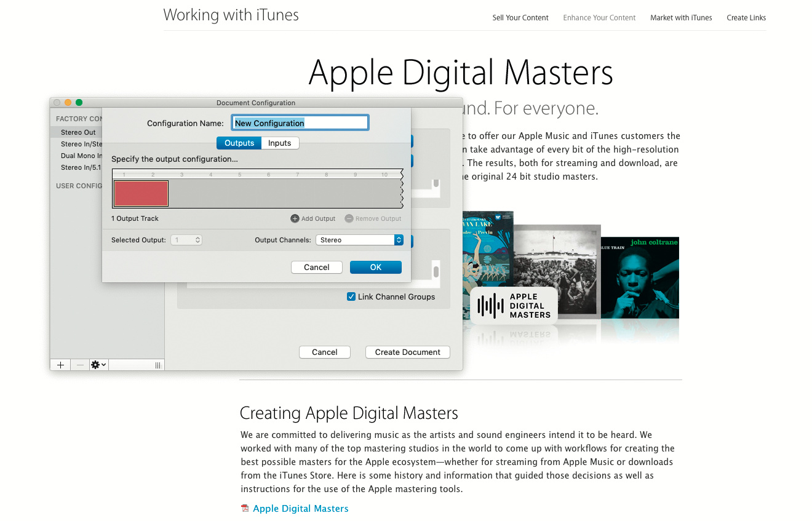The width and height of the screenshot is (812, 521).
Task: Open Enhance Your Content in the page navigation
Action: 599,18
